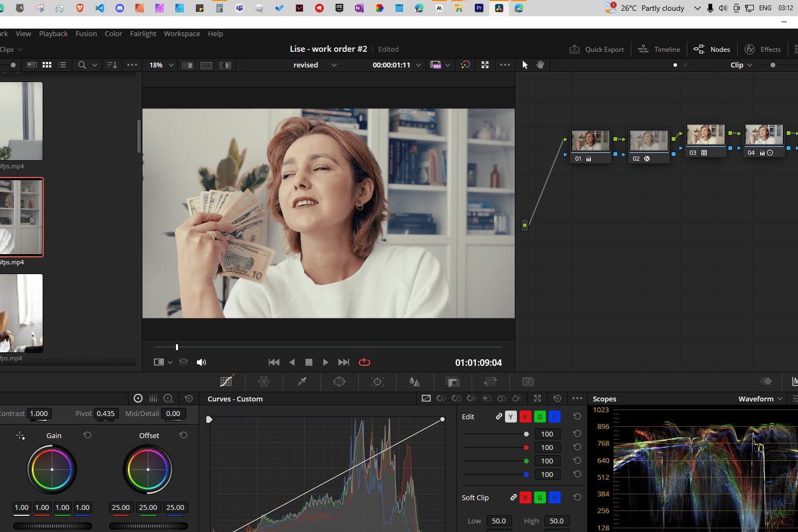Toggle Edit channel ganging link icon

click(499, 417)
